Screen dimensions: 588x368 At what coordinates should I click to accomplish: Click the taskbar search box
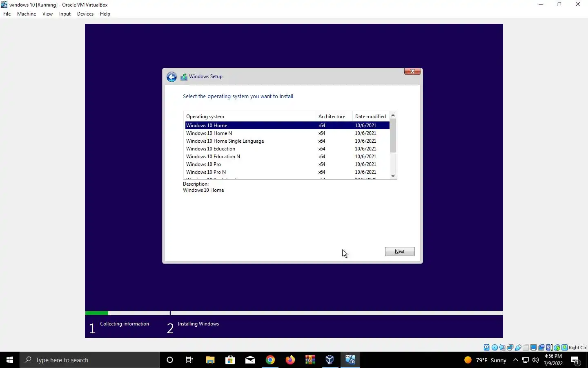pyautogui.click(x=90, y=360)
